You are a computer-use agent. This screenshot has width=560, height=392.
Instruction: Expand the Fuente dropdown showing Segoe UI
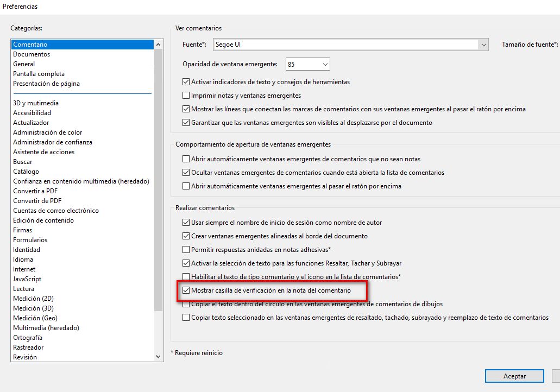[x=483, y=45]
